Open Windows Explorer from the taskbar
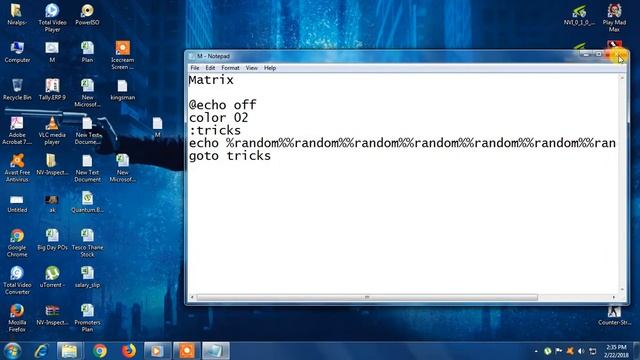The image size is (640, 360). coord(69,351)
